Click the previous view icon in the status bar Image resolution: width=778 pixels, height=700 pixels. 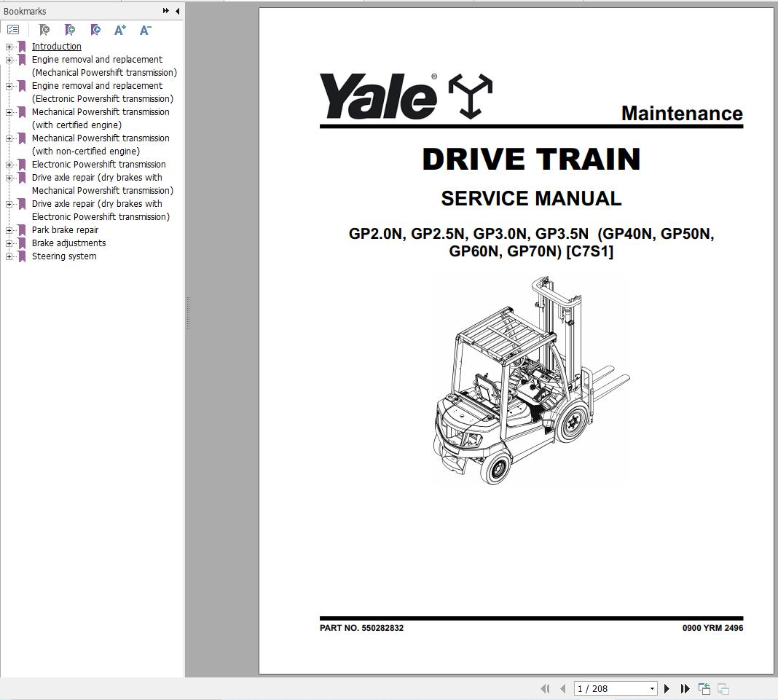click(704, 688)
